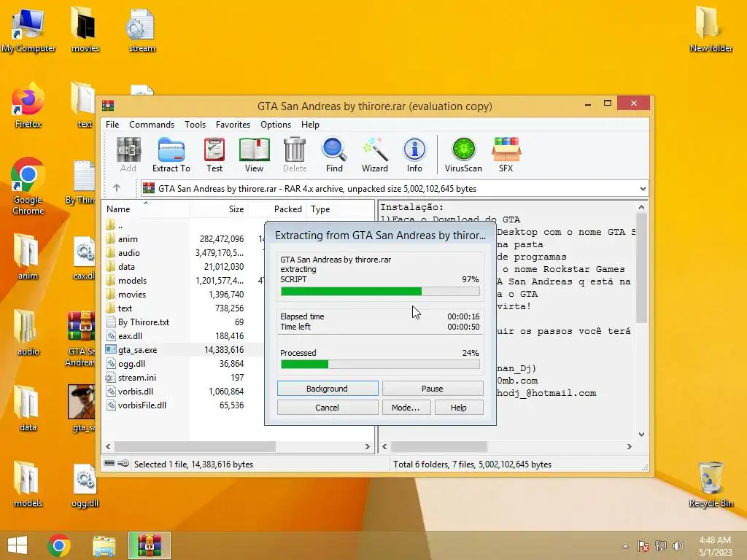Sort file list by Name column

pos(145,209)
